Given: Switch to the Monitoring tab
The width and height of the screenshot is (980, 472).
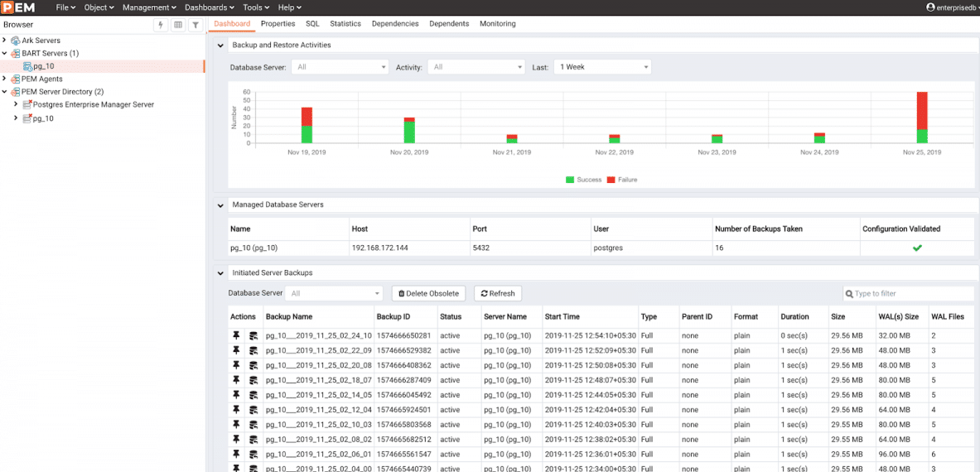Looking at the screenshot, I should point(498,24).
